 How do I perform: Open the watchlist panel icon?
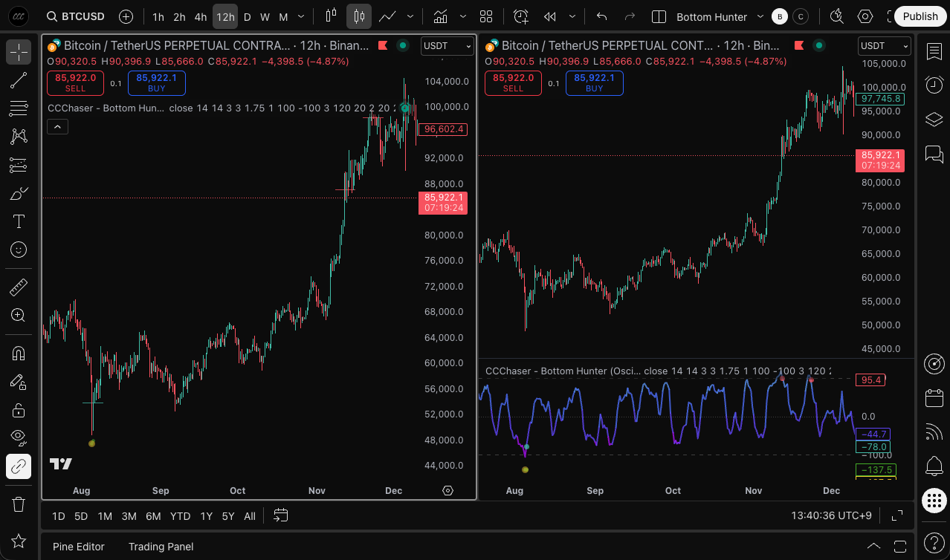pyautogui.click(x=934, y=51)
